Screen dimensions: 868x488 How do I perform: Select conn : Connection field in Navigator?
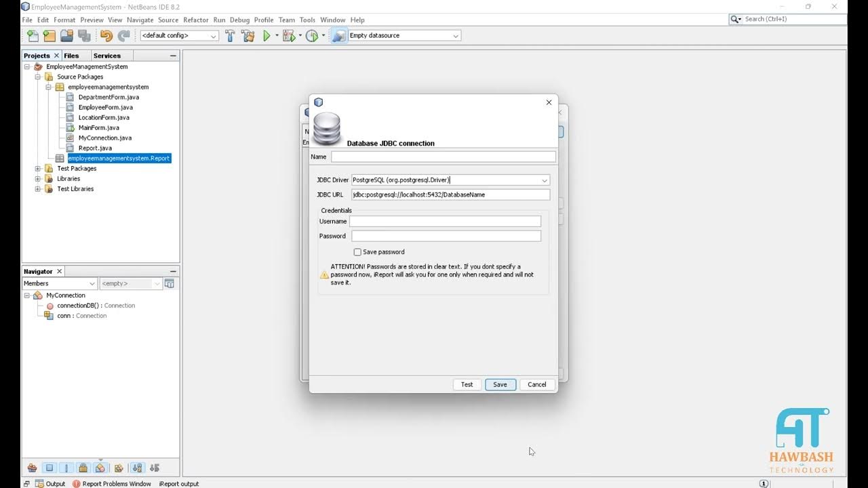(x=81, y=316)
